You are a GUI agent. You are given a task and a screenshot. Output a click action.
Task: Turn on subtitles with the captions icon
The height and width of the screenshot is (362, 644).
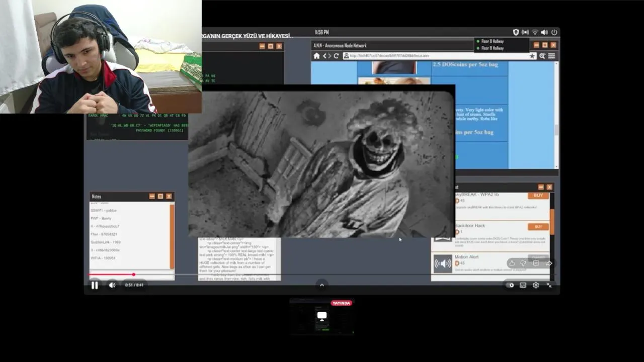(523, 285)
